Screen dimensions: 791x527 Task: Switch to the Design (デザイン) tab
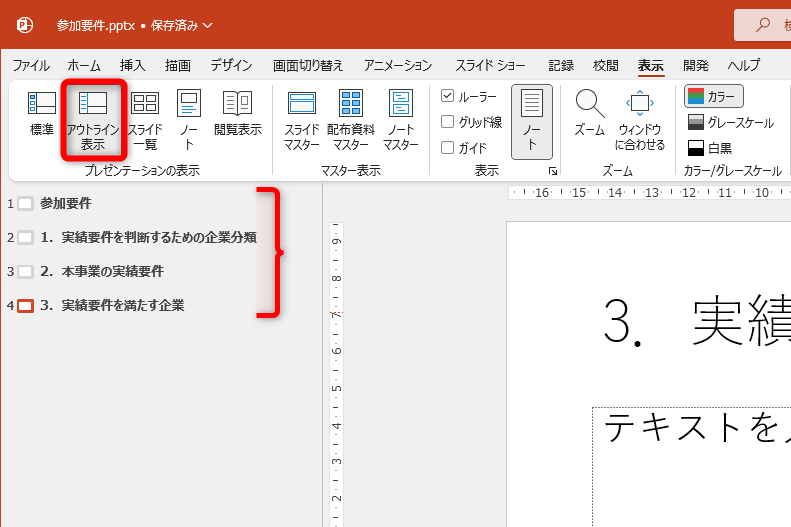231,66
